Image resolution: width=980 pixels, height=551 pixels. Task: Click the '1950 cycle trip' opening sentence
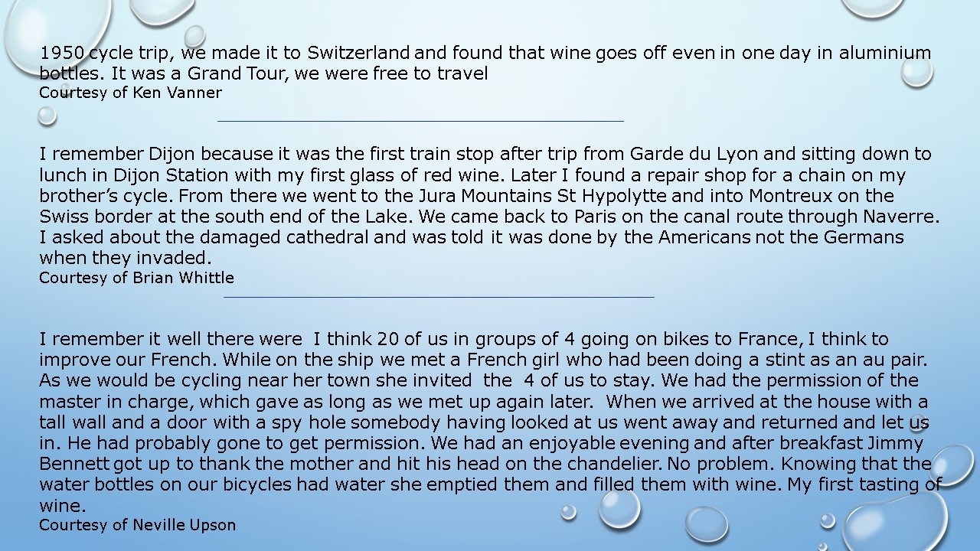(485, 64)
